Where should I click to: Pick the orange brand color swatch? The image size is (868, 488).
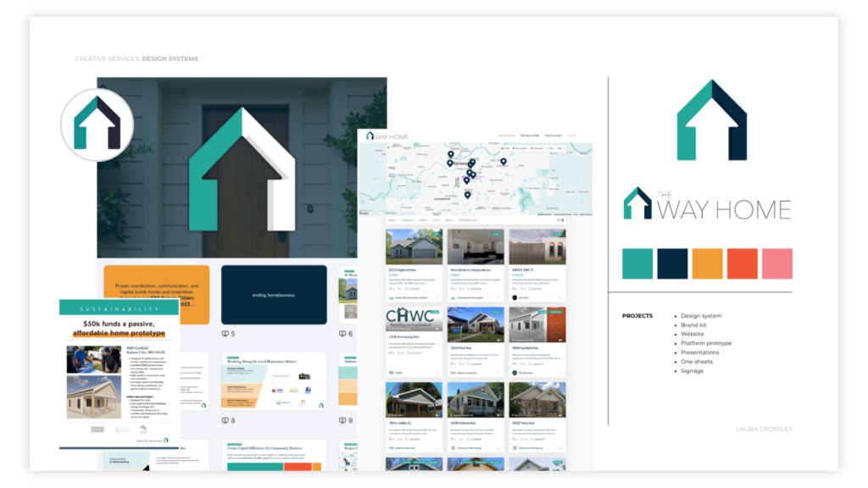coord(707,263)
